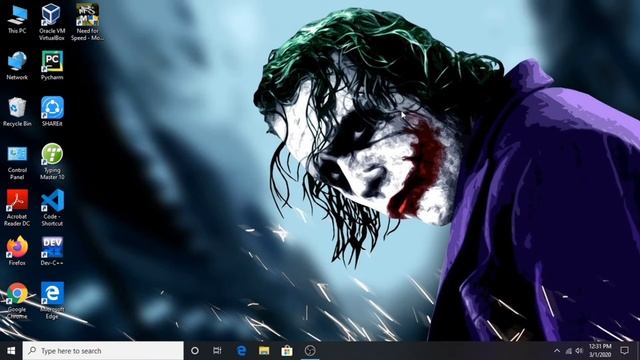The height and width of the screenshot is (360, 640).
Task: Open the Network desktop icon
Action: tap(17, 65)
